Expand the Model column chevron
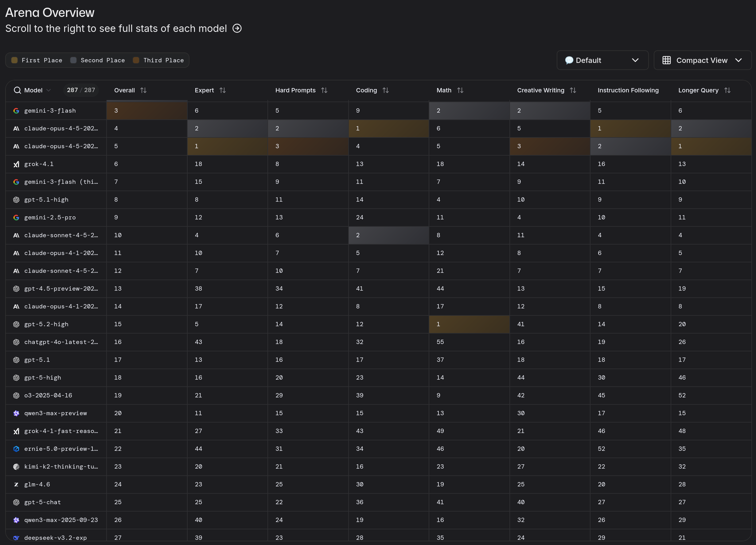This screenshot has height=545, width=756. point(49,90)
